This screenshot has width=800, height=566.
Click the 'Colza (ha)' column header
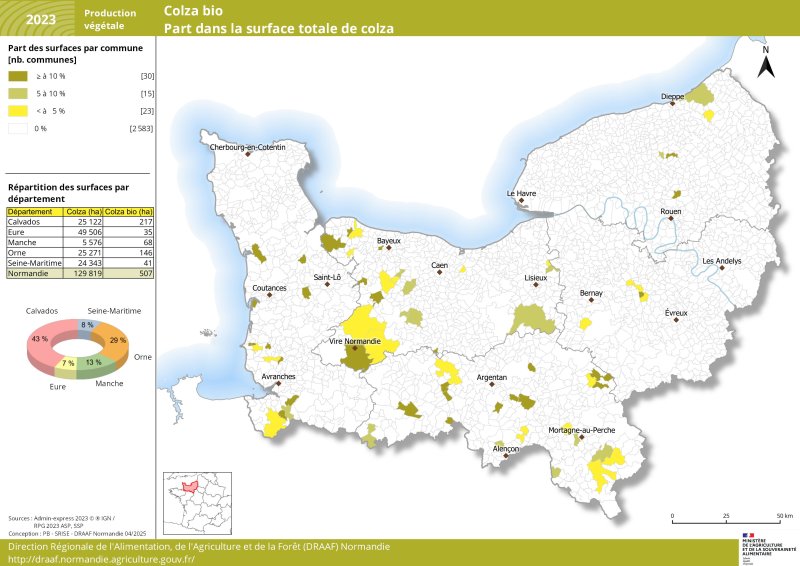point(84,211)
